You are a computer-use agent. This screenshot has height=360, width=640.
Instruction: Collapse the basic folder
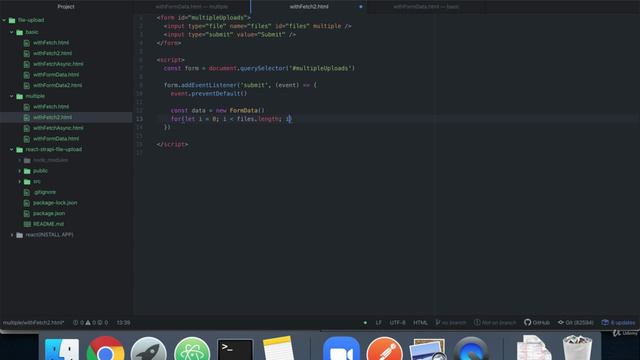point(12,32)
